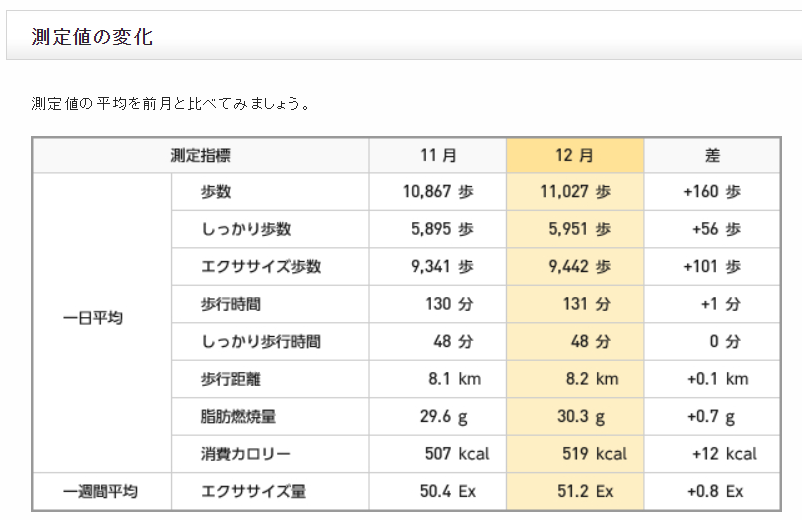
Task: Click the 11月 column header
Action: [x=438, y=155]
